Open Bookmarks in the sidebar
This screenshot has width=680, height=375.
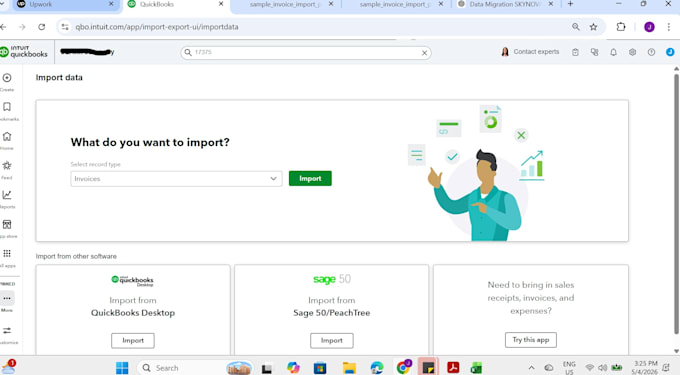(7, 107)
